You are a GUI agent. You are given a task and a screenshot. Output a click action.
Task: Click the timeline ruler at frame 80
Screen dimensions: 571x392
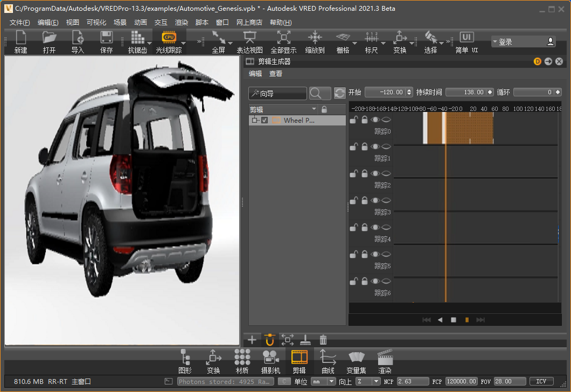505,109
